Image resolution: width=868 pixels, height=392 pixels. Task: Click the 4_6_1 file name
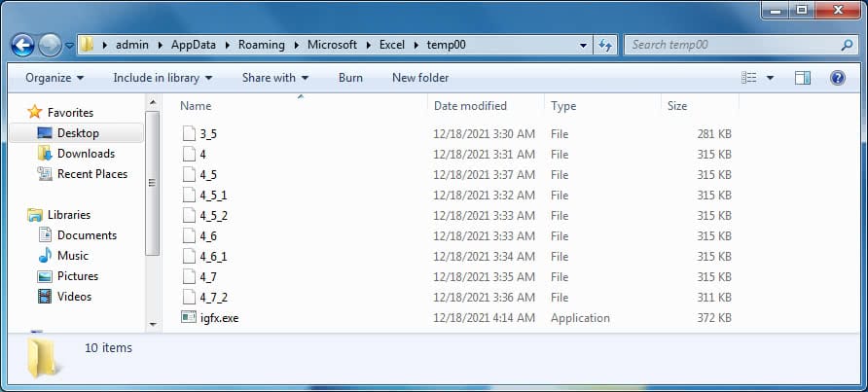pyautogui.click(x=214, y=257)
